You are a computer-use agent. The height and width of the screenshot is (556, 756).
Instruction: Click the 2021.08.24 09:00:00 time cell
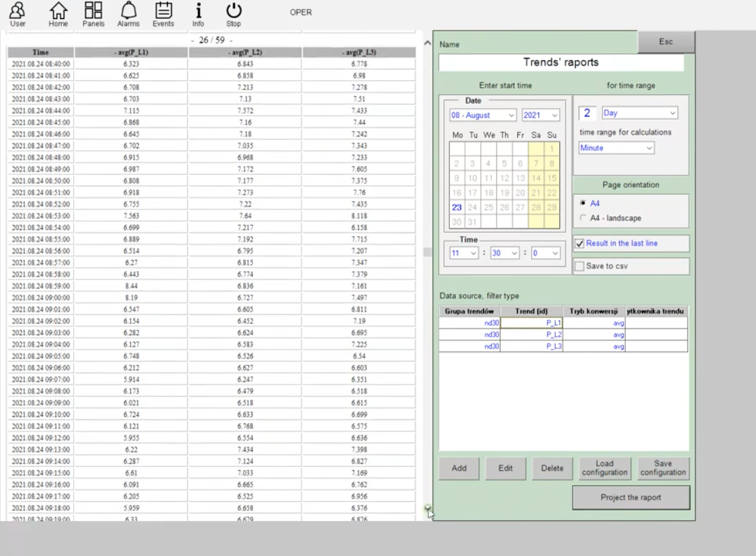point(40,298)
